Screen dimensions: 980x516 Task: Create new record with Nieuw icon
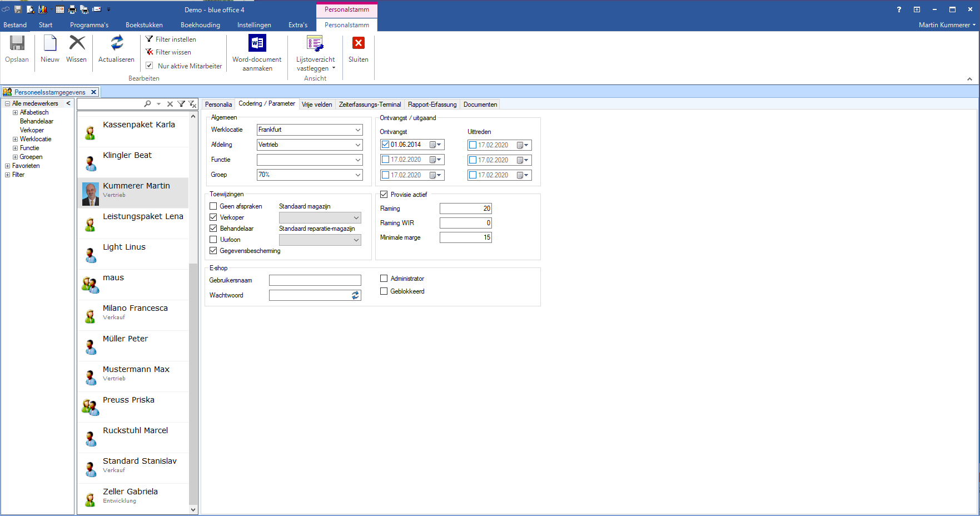(x=50, y=43)
